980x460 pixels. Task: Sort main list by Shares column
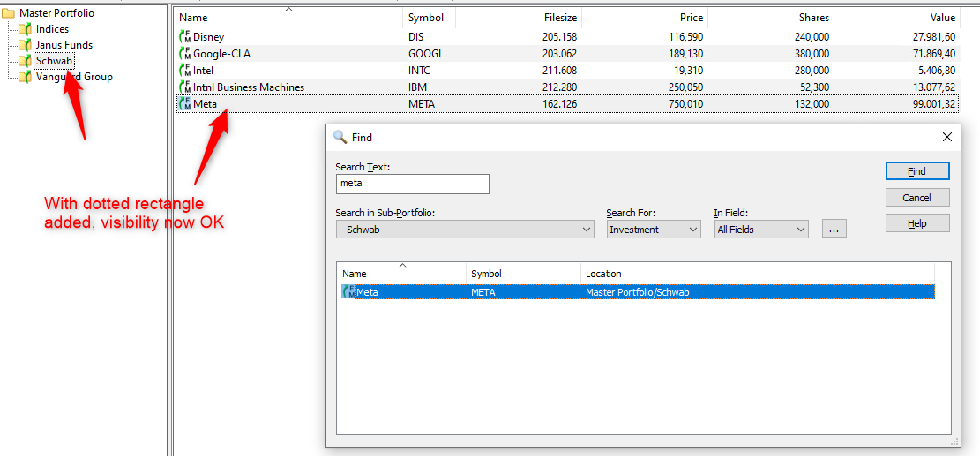771,18
